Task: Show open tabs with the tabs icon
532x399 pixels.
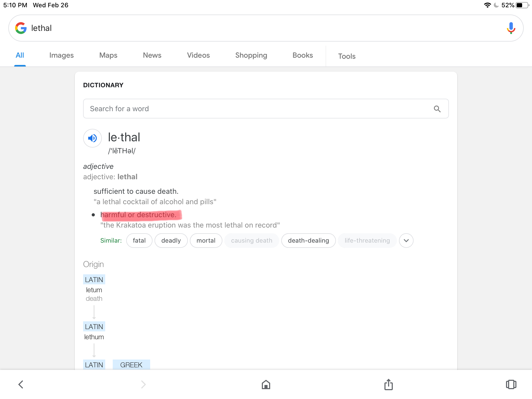Action: point(511,384)
